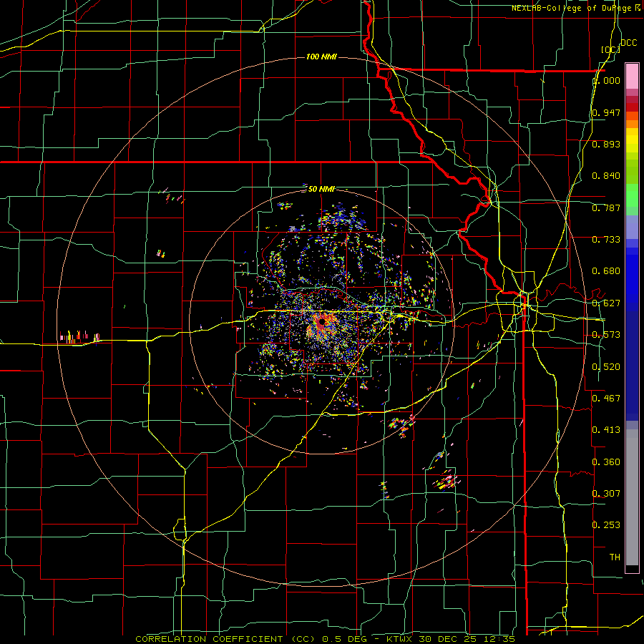Click the 0.253 legend value
Viewport: 644px width, 644px height.
(606, 525)
